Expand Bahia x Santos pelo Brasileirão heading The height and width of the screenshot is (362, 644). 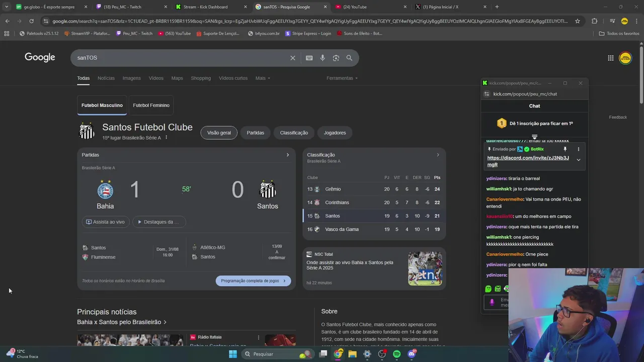pyautogui.click(x=122, y=322)
